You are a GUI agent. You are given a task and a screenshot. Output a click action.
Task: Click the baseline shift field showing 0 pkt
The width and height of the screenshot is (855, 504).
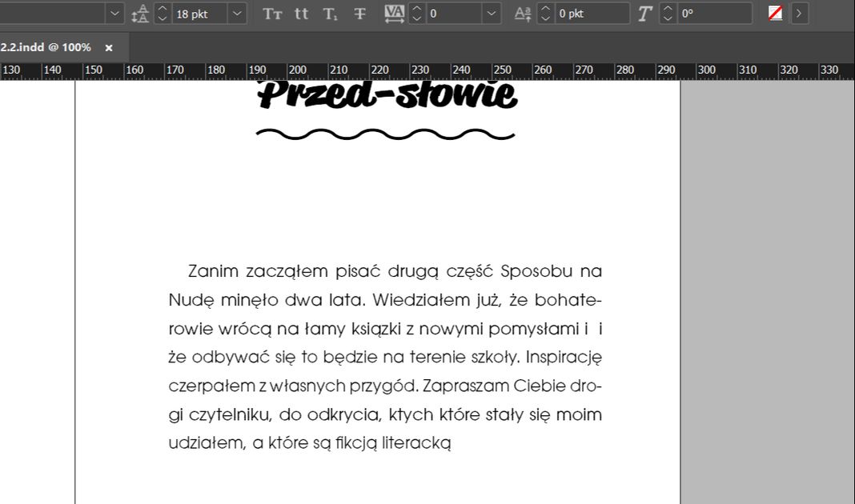592,14
